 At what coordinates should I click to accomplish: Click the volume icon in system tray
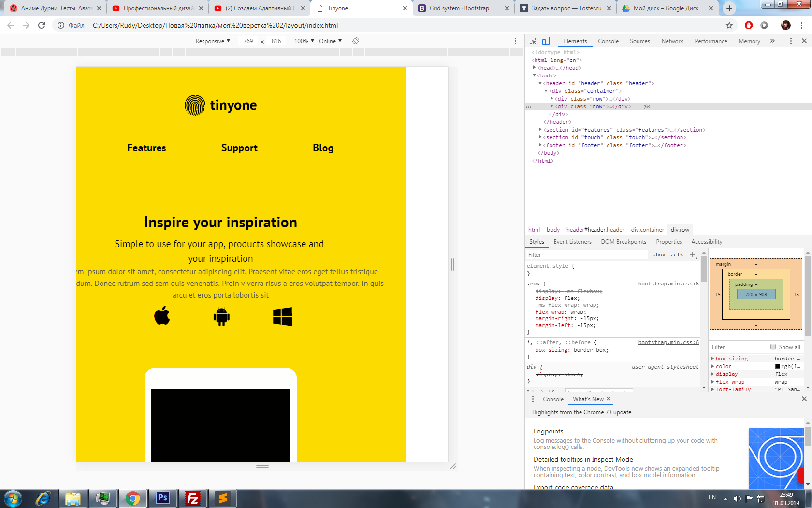[x=737, y=498]
